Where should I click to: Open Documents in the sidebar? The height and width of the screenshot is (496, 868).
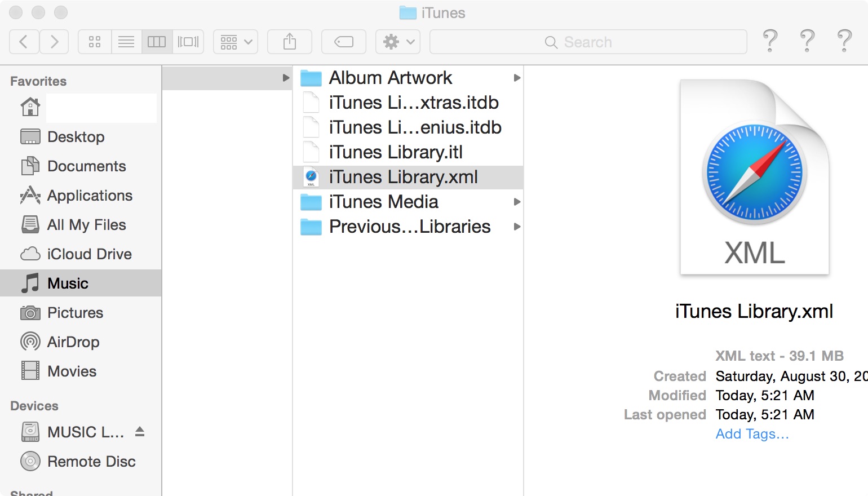81,166
